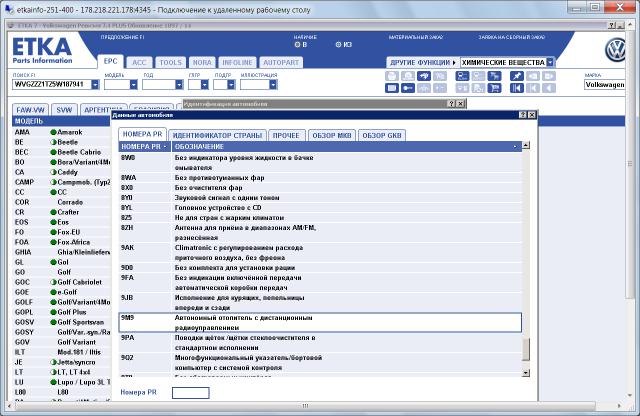640x416 pixels.
Task: Select the FAW-VW market tab
Action: [30, 110]
